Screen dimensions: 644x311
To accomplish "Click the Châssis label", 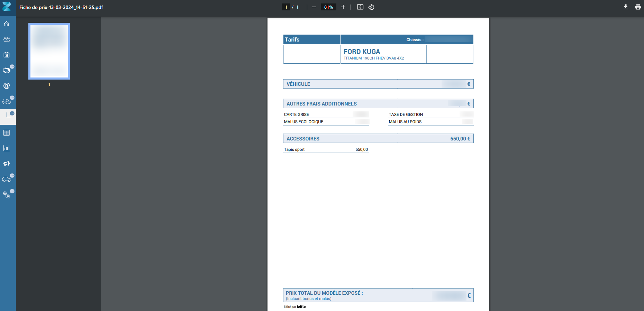I will pyautogui.click(x=415, y=40).
